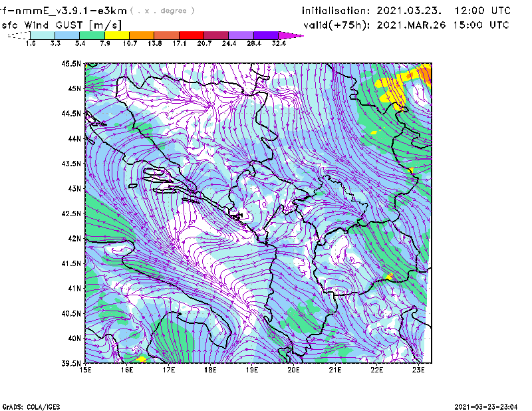Click the green legend swatch after 5.4
The height and width of the screenshot is (411, 532).
(92, 35)
